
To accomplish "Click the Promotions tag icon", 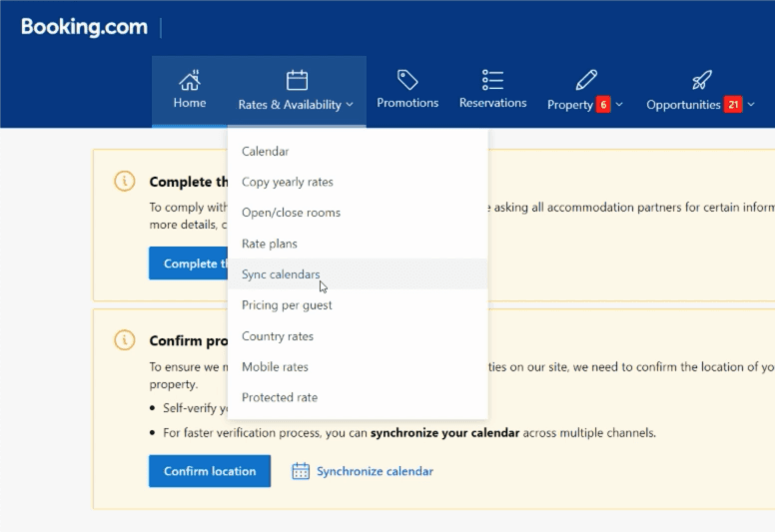I will point(407,80).
